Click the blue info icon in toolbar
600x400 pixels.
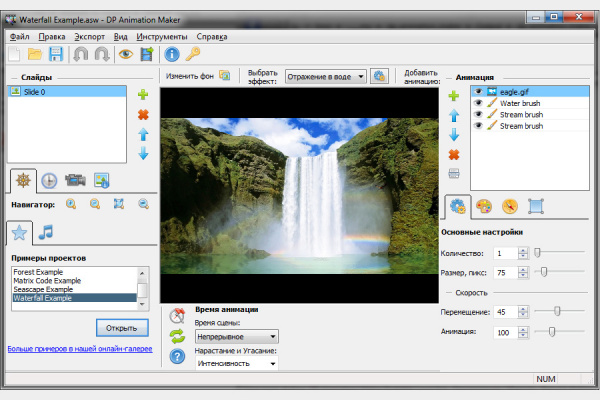[x=172, y=54]
